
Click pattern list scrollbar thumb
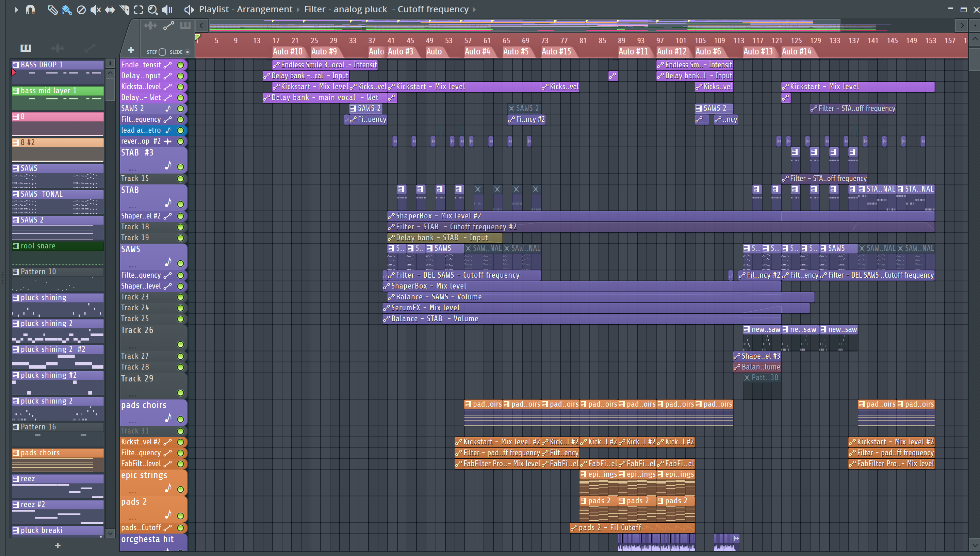[110, 89]
